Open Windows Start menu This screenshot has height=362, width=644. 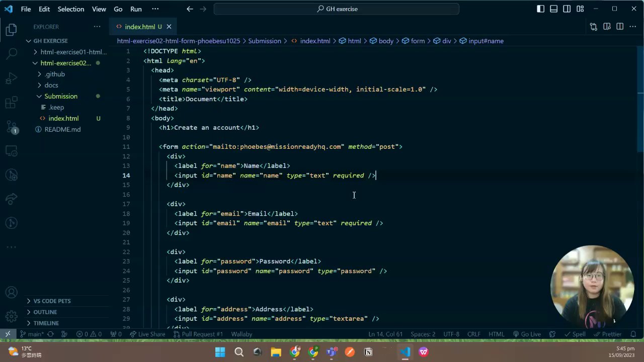pyautogui.click(x=220, y=352)
